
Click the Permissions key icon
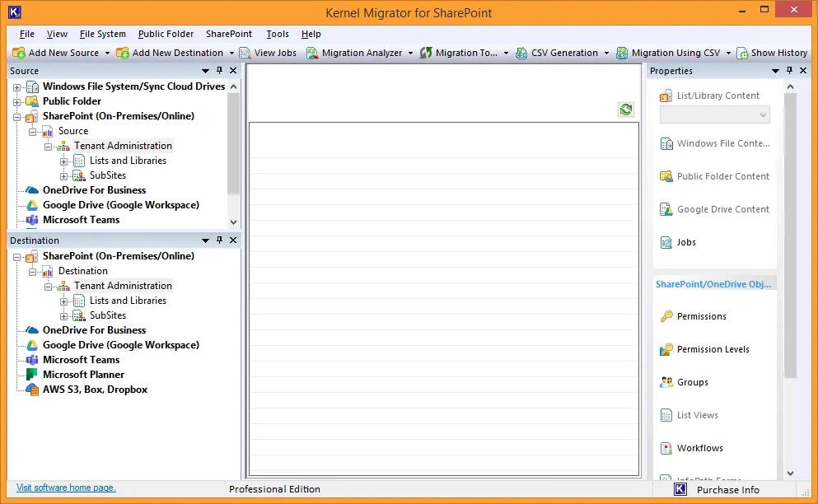[x=666, y=316]
